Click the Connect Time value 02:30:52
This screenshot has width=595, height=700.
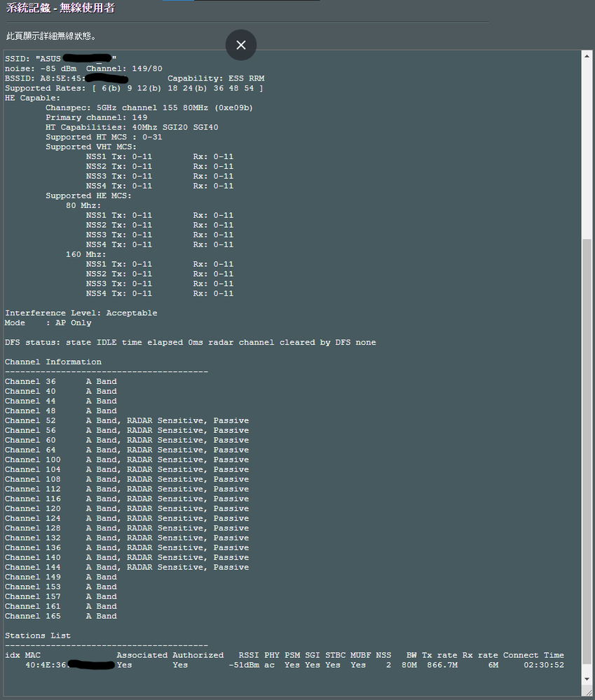543,665
